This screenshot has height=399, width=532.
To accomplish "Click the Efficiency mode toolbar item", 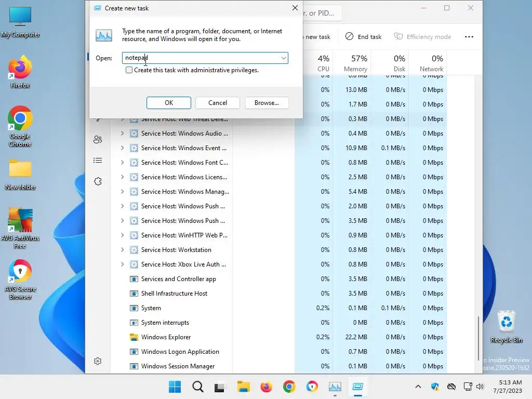I will 422,37.
